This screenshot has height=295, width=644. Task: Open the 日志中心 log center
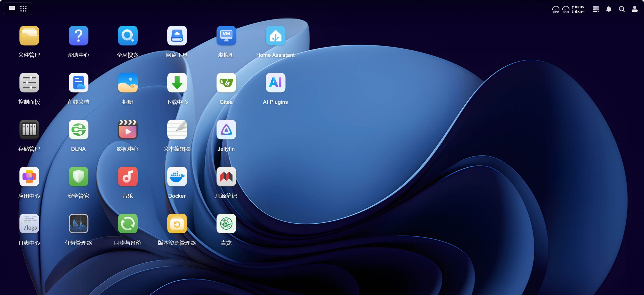pyautogui.click(x=29, y=224)
